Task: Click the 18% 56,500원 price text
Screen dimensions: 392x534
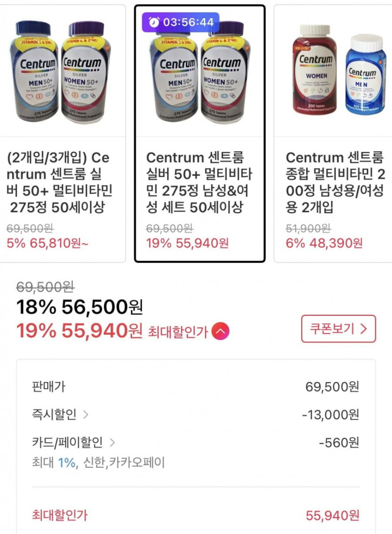Action: click(79, 307)
